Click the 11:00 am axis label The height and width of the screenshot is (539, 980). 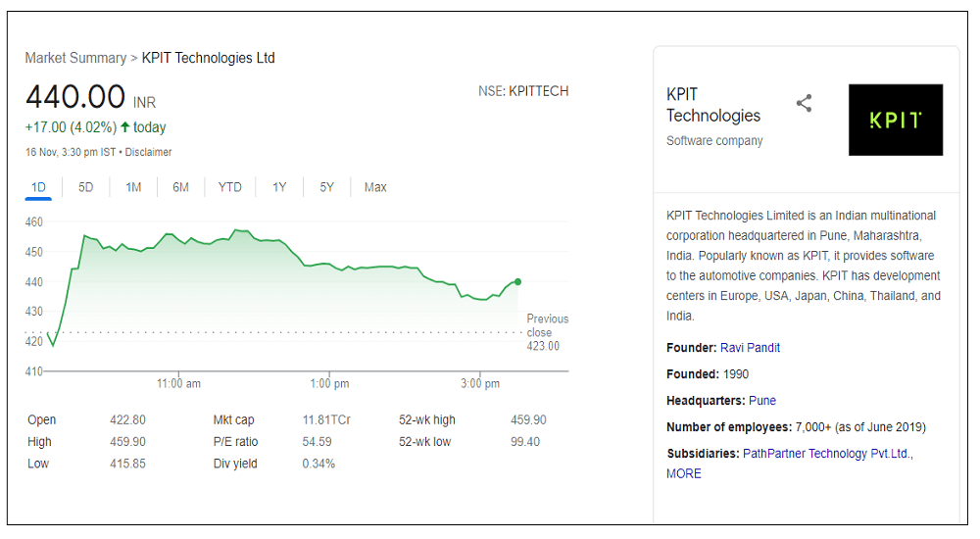[x=178, y=383]
